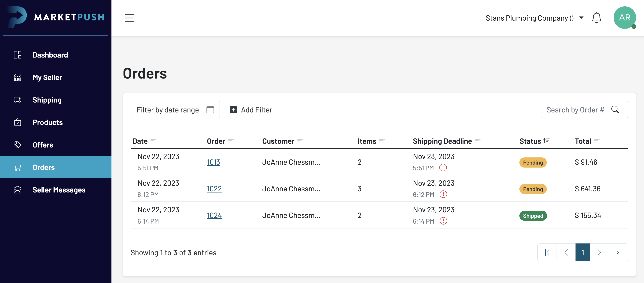This screenshot has height=283, width=644.
Task: Click the magnifier search icon
Action: [x=615, y=110]
